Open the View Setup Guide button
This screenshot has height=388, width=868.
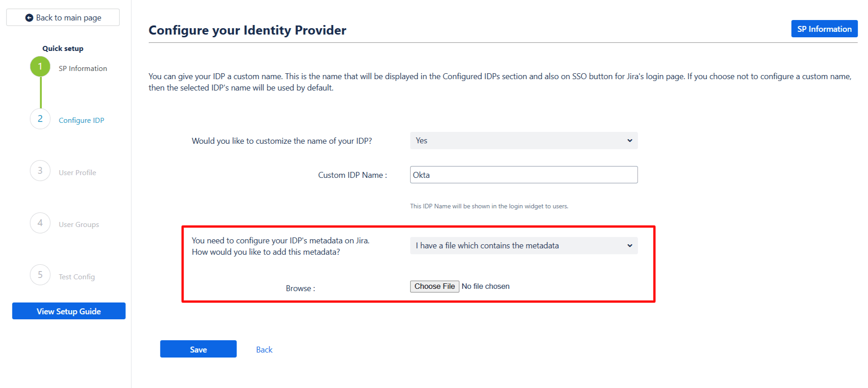click(69, 311)
